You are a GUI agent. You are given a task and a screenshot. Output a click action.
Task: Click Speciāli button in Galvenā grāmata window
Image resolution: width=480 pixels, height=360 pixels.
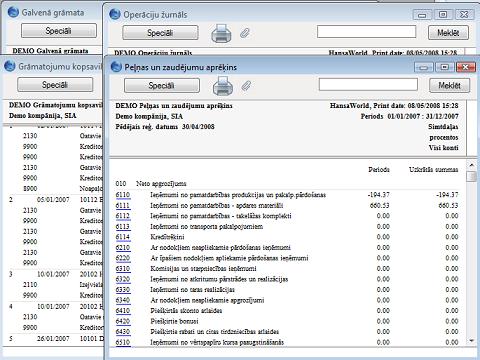(59, 31)
